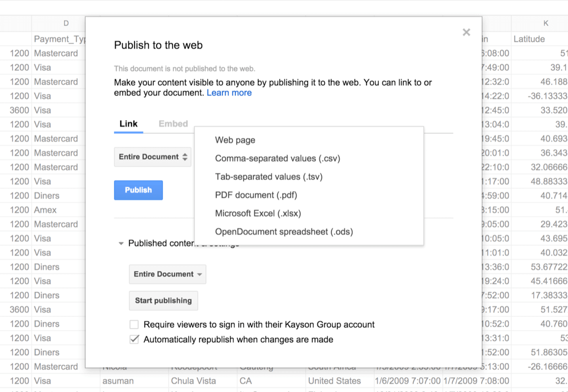Open the Entire Document selector beside Publish
This screenshot has height=392, width=568.
pyautogui.click(x=152, y=157)
